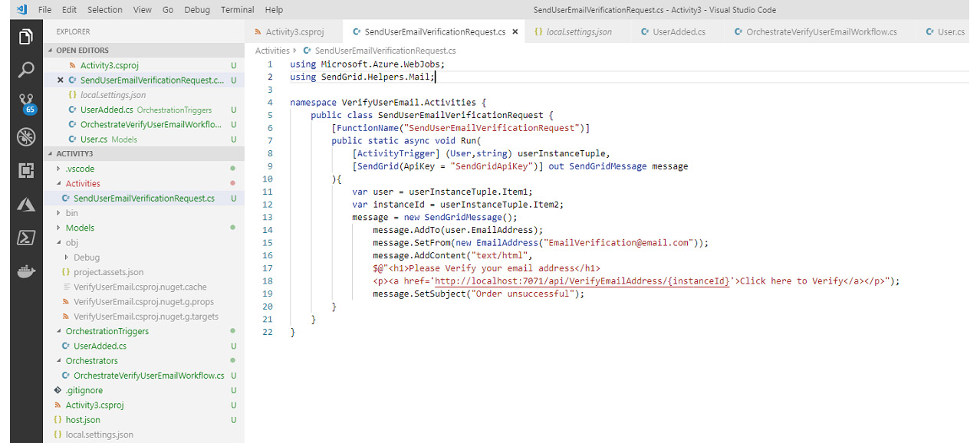Place cursor on namespace VerifyUserEmail.Activities line
The image size is (980, 443).
click(x=388, y=102)
